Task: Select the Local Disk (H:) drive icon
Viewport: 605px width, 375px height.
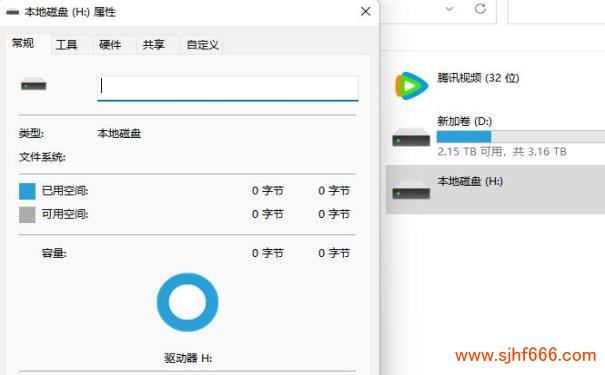Action: (x=411, y=189)
